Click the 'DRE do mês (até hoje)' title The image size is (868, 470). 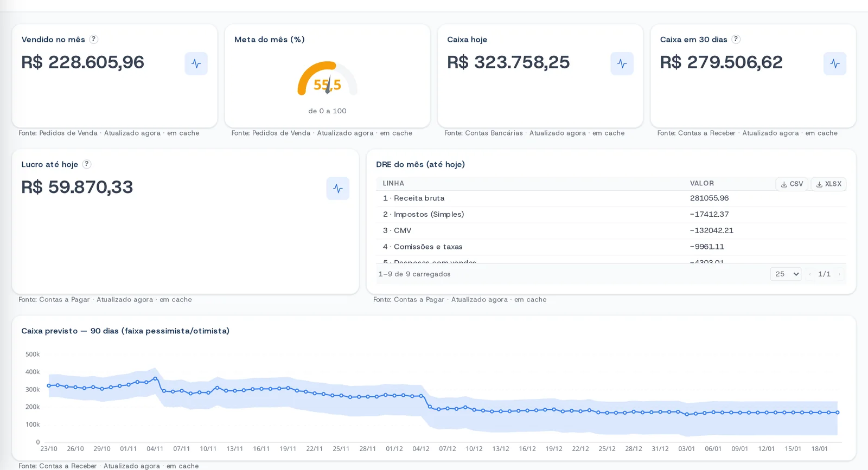tap(420, 164)
